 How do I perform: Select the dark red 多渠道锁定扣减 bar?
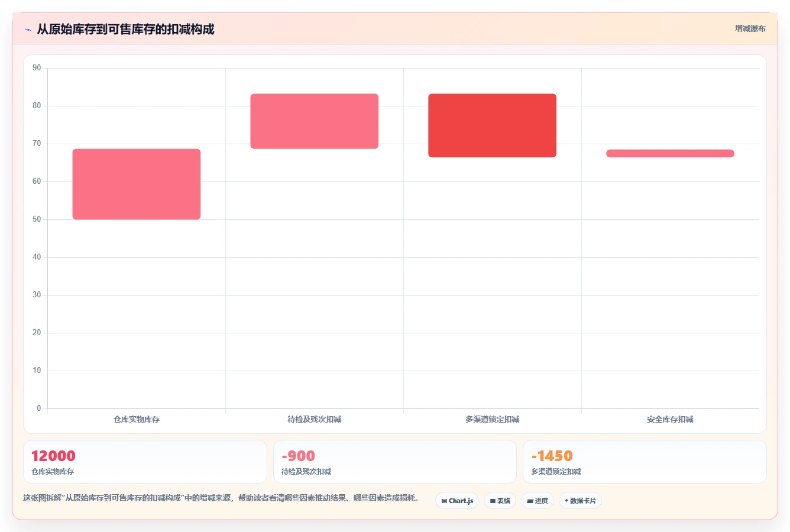point(492,125)
